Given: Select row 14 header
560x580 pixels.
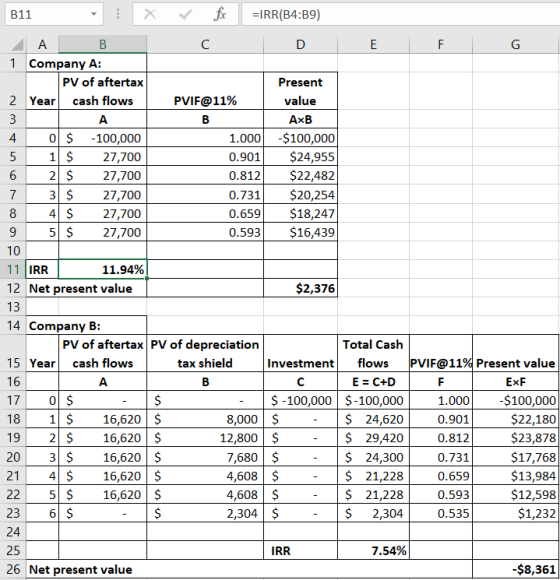Looking at the screenshot, I should click(13, 326).
